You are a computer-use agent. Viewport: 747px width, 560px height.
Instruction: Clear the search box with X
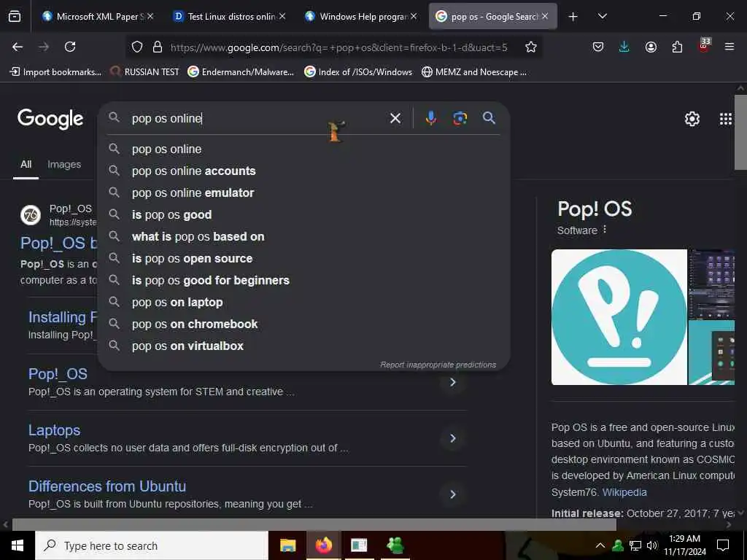point(395,118)
